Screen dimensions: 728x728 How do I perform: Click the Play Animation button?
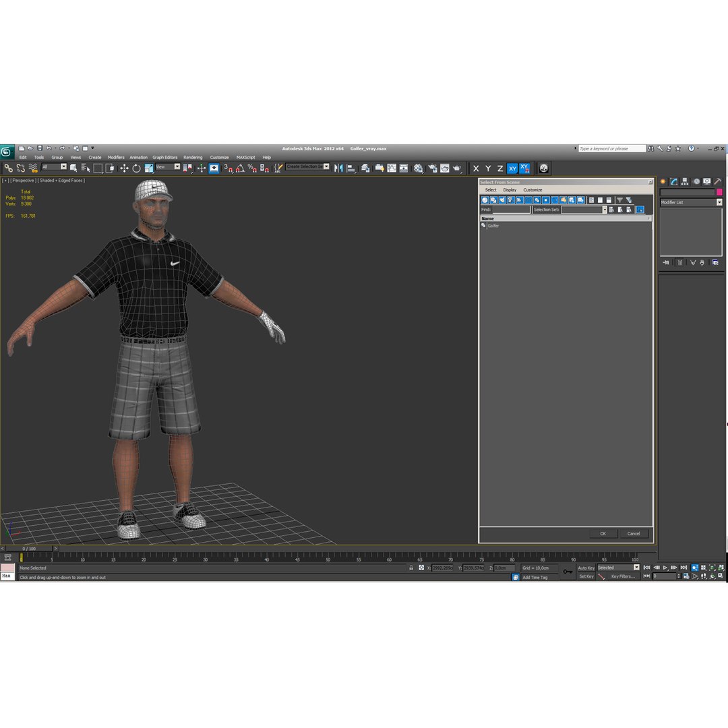[x=665, y=568]
